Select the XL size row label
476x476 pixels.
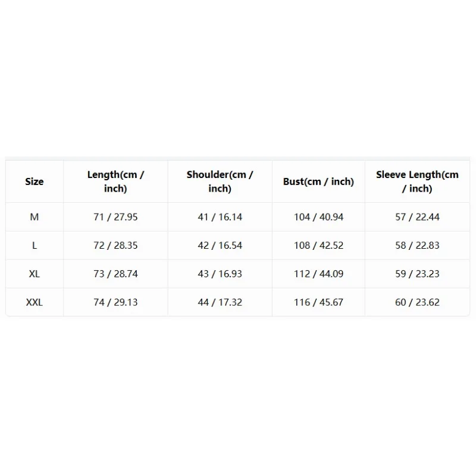(x=35, y=274)
